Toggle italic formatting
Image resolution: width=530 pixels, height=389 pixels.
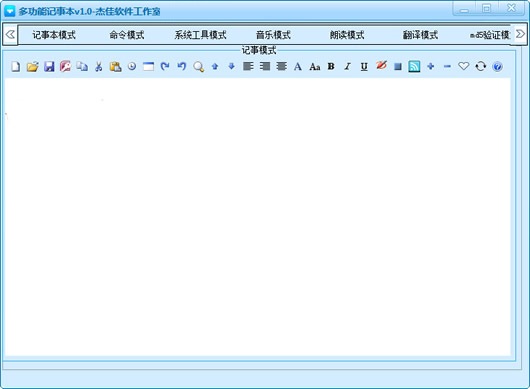347,66
